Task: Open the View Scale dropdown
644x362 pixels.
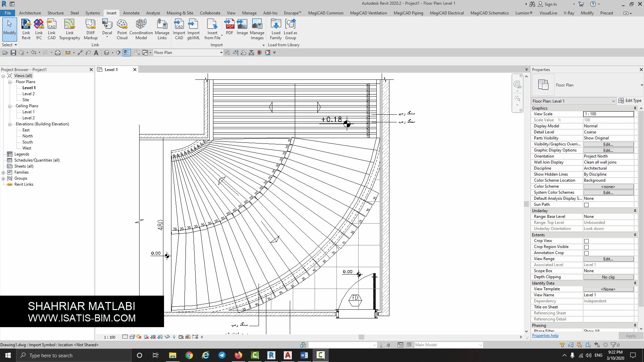Action: pos(608,114)
